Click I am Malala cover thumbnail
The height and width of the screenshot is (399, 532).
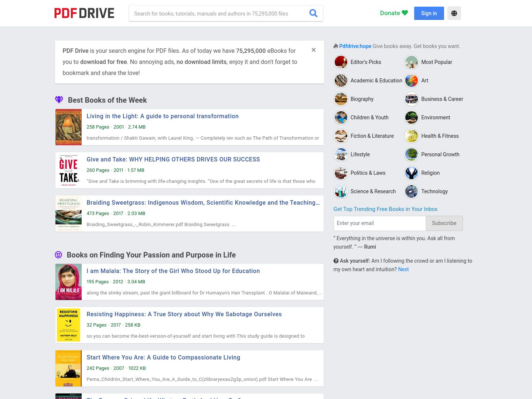click(x=68, y=282)
